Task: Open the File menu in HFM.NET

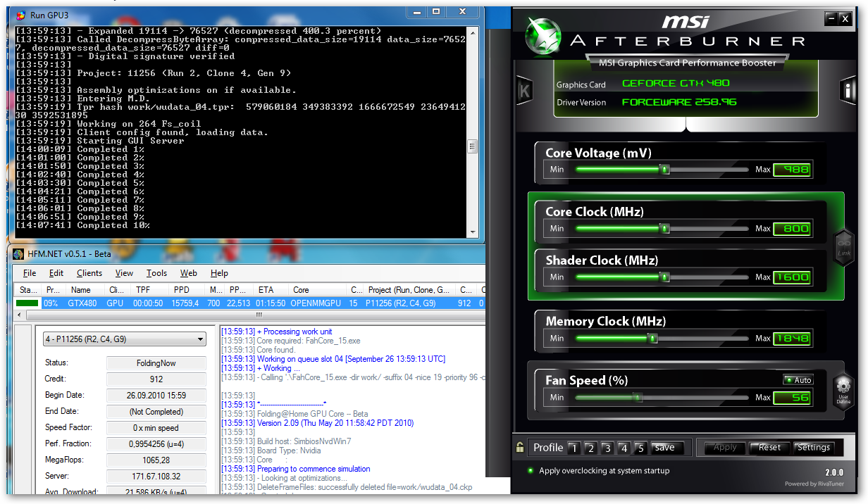Action: coord(30,273)
